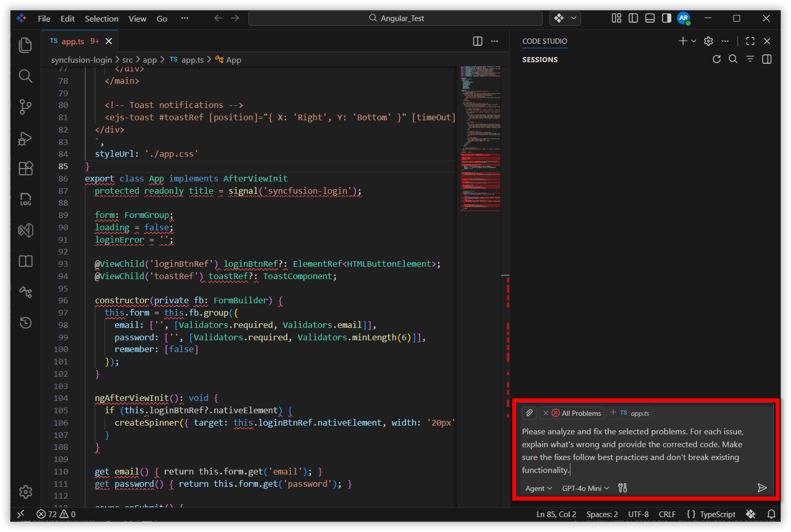This screenshot has height=532, width=791.
Task: Click the paperclip attachment icon in chat
Action: (x=529, y=413)
